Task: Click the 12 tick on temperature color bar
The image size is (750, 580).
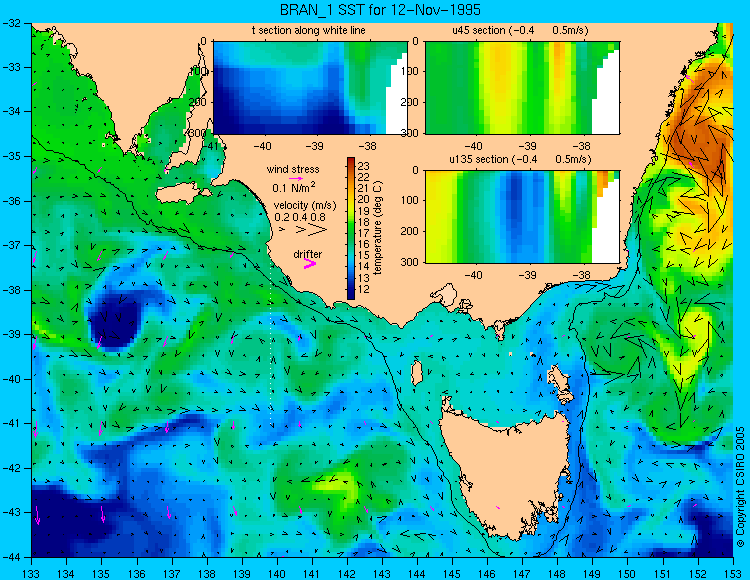Action: pyautogui.click(x=364, y=289)
